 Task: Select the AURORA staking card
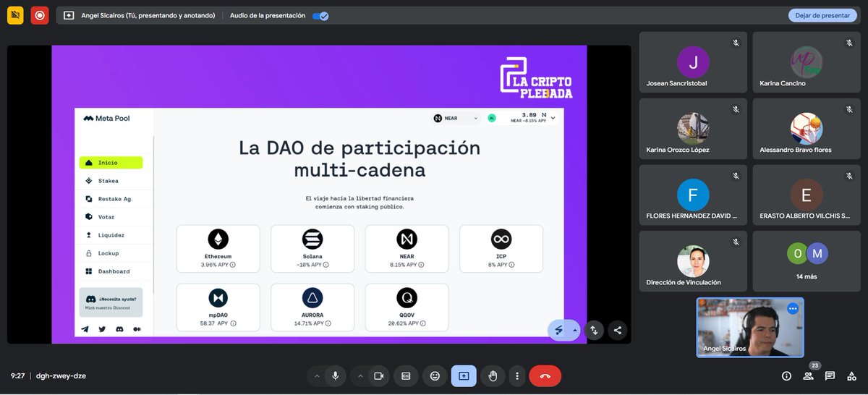(312, 309)
